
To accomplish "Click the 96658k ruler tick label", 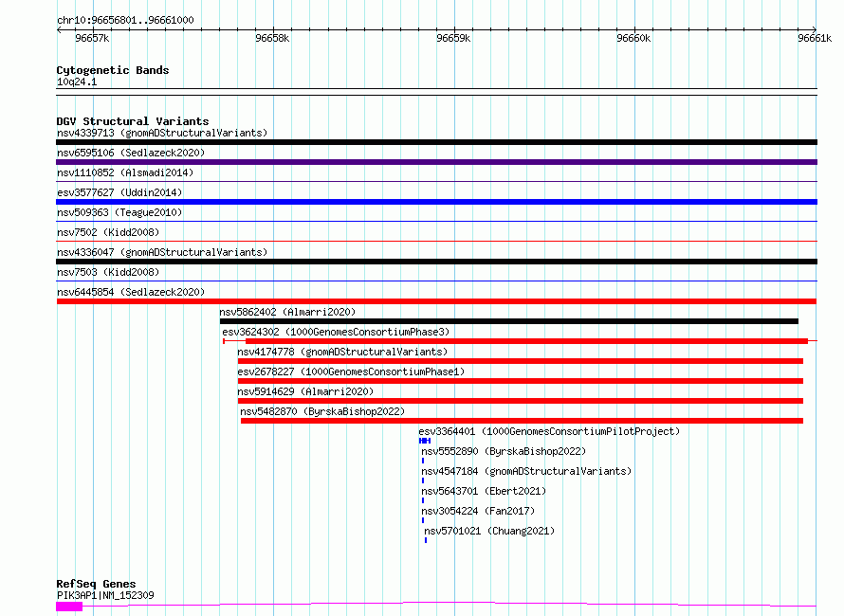I will point(272,38).
